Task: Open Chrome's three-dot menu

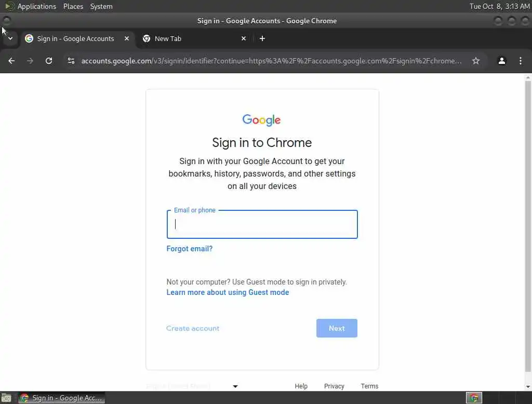Action: click(x=521, y=61)
